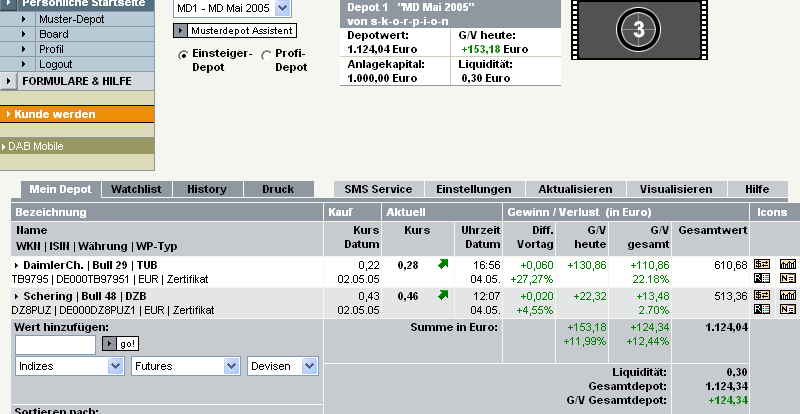Click the G/V heute value +153,18 Euro

494,50
